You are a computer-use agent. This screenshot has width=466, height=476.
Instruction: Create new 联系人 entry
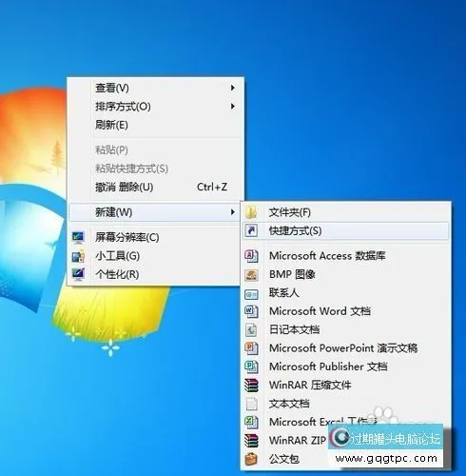346,292
